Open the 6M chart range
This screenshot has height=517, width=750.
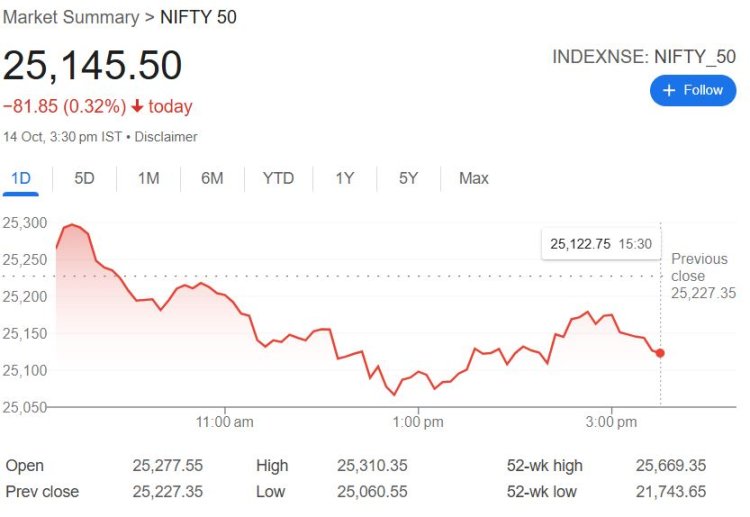[212, 178]
